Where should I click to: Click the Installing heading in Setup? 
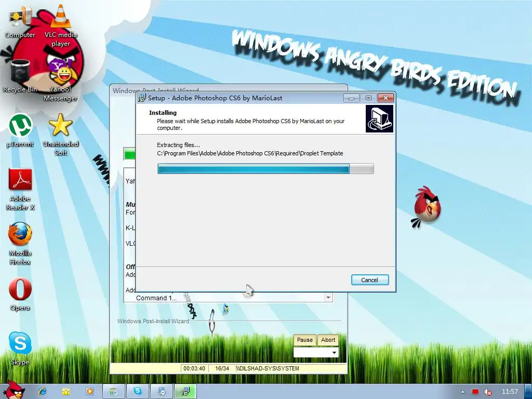click(163, 113)
